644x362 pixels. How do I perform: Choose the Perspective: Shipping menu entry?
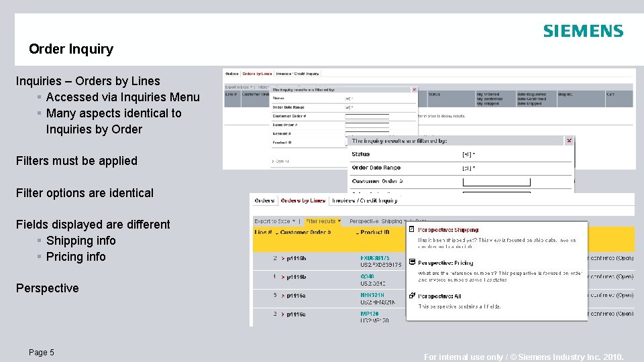[448, 230]
